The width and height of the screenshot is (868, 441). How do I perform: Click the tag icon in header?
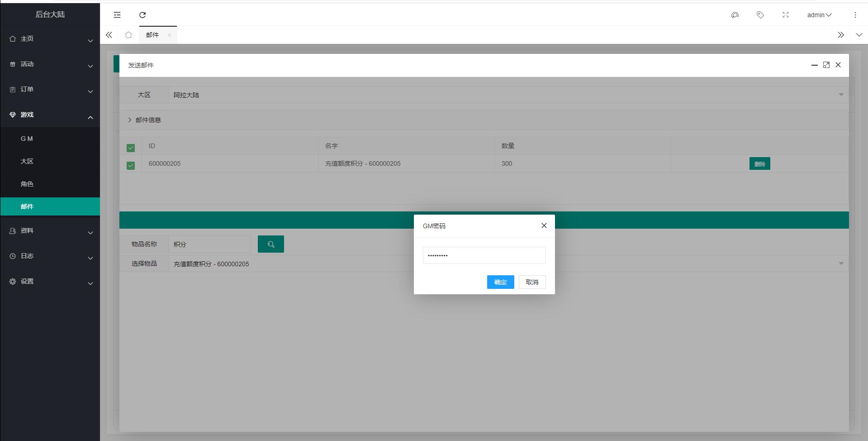click(760, 15)
